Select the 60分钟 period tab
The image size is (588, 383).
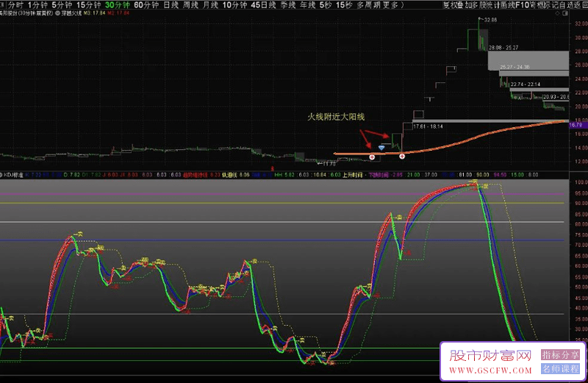coord(146,5)
